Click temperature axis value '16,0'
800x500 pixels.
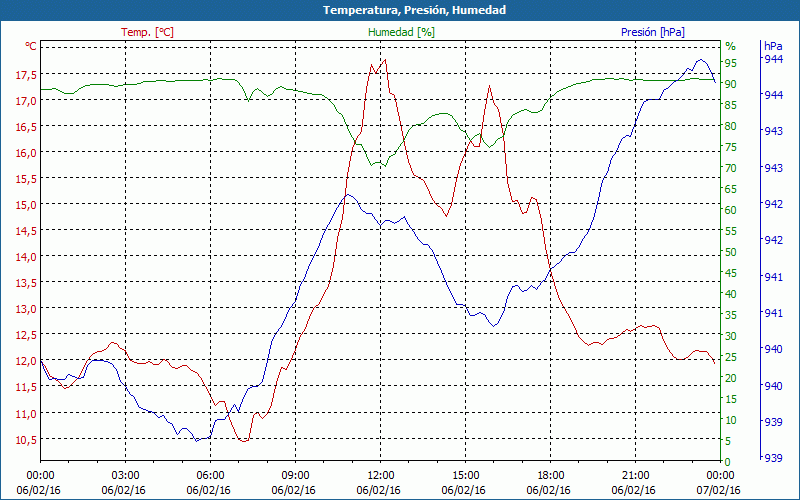(x=27, y=153)
